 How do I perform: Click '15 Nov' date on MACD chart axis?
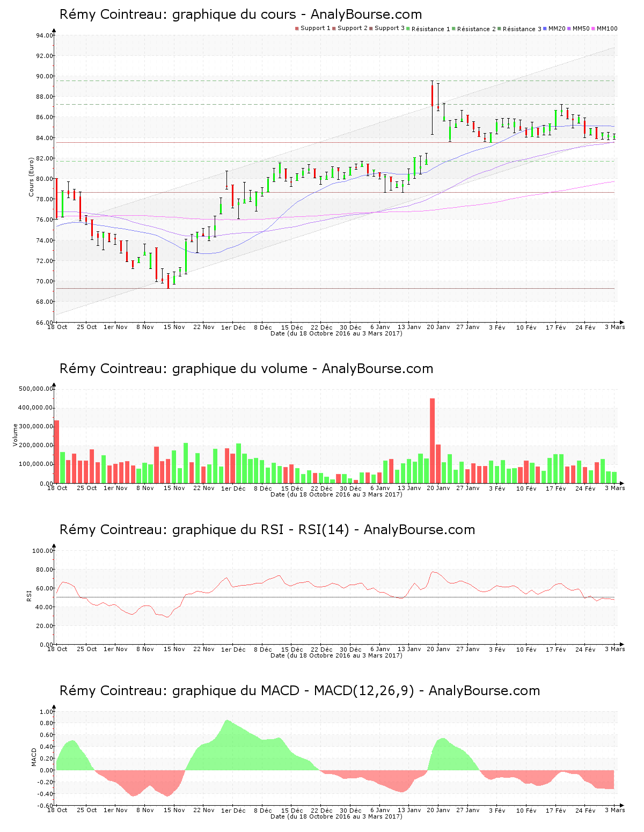click(174, 811)
